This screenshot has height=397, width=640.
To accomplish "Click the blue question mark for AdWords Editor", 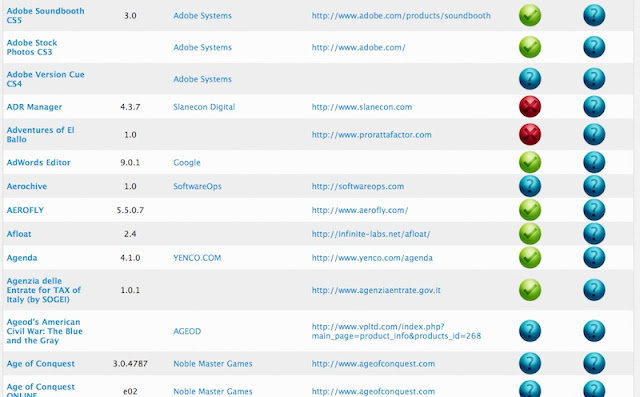I will coord(594,162).
